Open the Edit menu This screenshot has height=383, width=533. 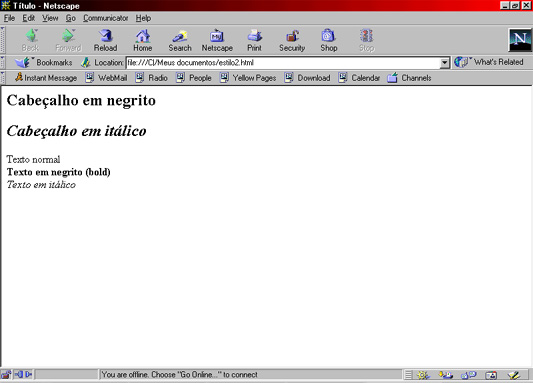pyautogui.click(x=29, y=18)
